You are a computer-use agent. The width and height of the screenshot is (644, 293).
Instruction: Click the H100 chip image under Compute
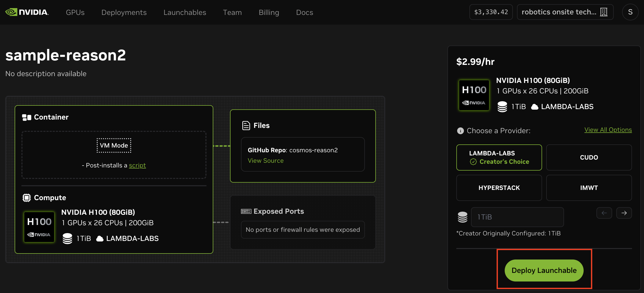(x=39, y=227)
